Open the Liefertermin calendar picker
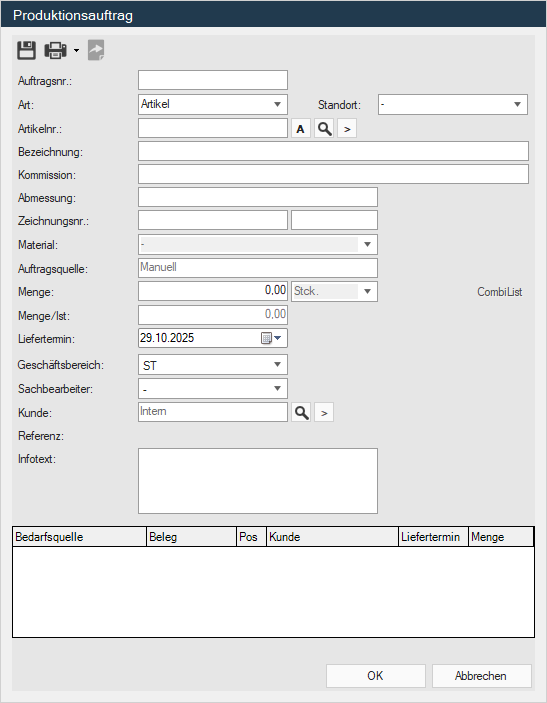This screenshot has height=703, width=547. (x=271, y=338)
